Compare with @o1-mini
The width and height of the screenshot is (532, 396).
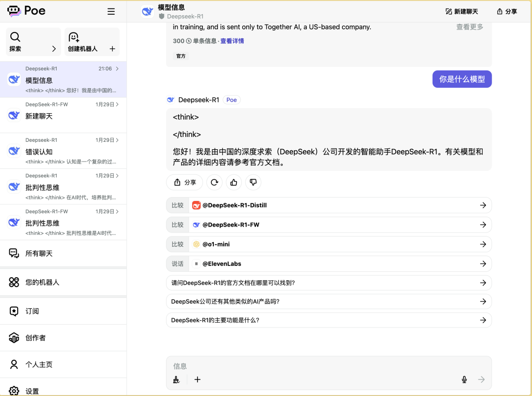[329, 244]
